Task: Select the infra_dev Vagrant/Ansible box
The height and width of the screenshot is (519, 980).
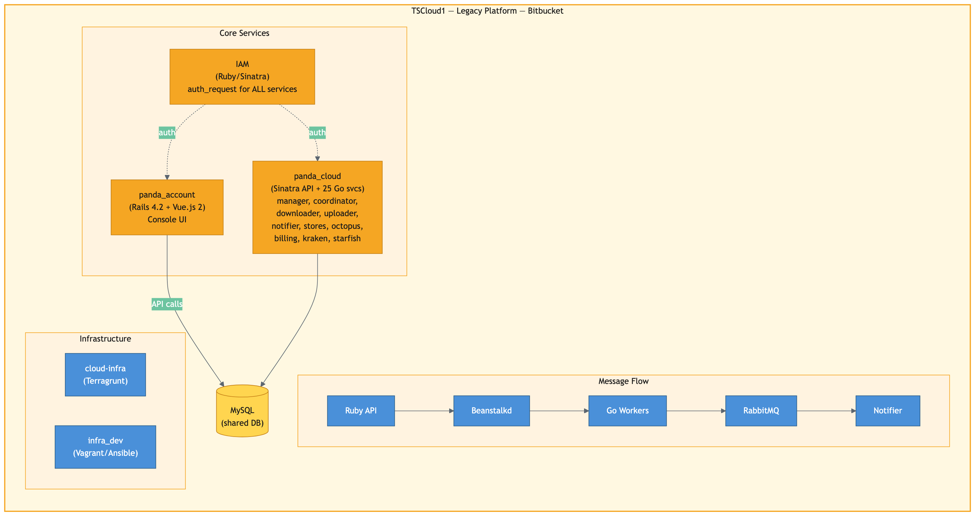Action: click(105, 447)
